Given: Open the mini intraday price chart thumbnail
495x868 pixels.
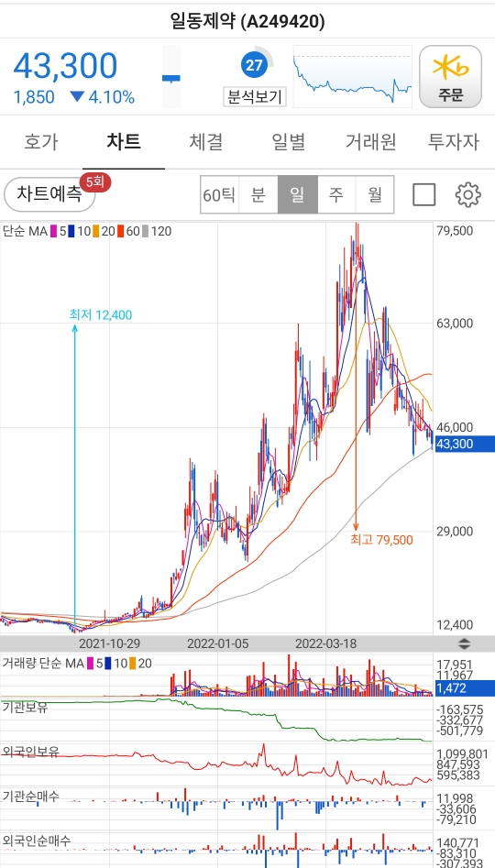Looking at the screenshot, I should (x=352, y=76).
